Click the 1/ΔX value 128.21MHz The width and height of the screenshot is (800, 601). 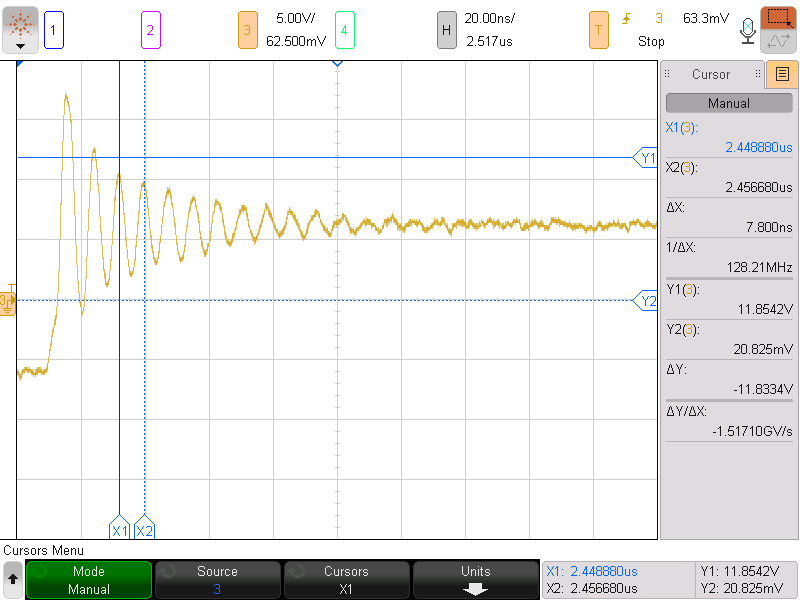[x=759, y=267]
